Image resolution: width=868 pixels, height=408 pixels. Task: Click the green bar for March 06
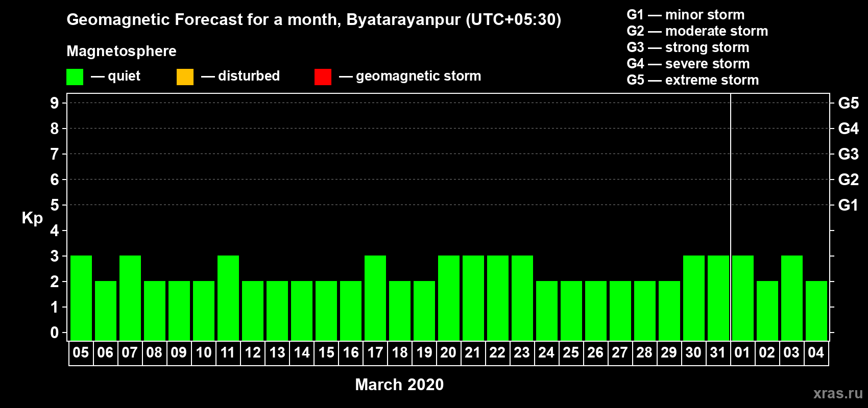[x=106, y=311]
